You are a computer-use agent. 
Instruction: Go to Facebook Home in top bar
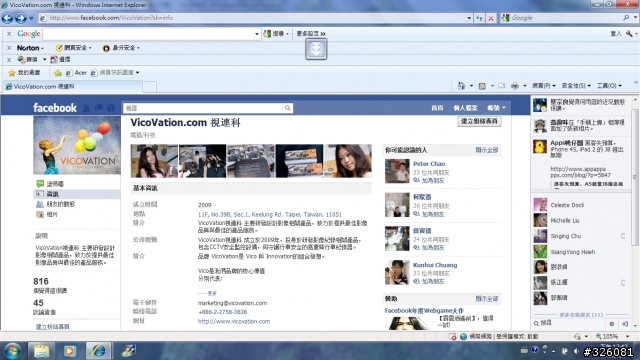pos(437,108)
